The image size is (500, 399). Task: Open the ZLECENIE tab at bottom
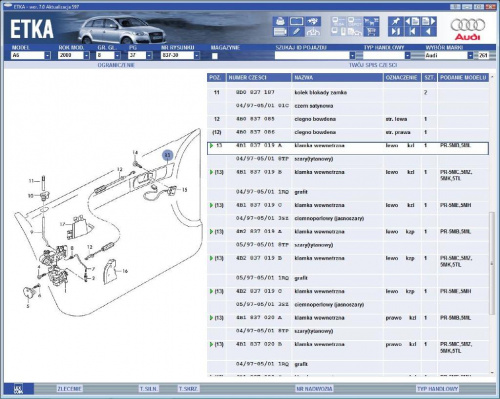70,389
